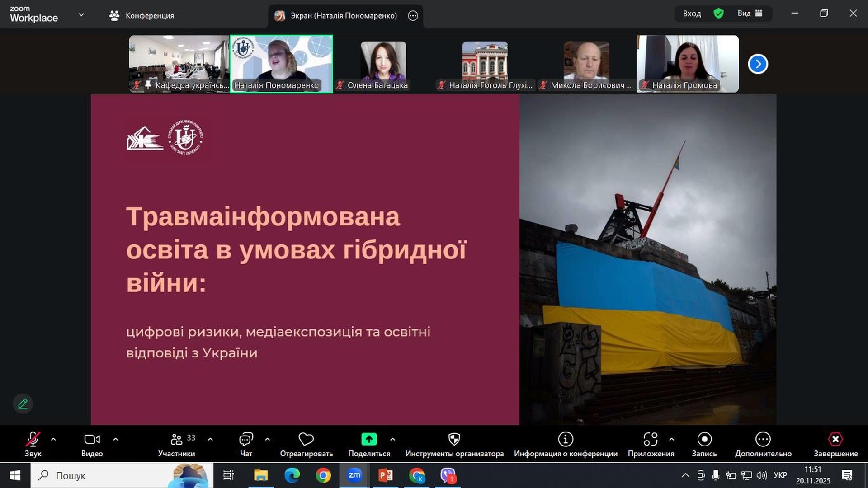Open the Apps icon
The image size is (868, 488).
tap(650, 439)
